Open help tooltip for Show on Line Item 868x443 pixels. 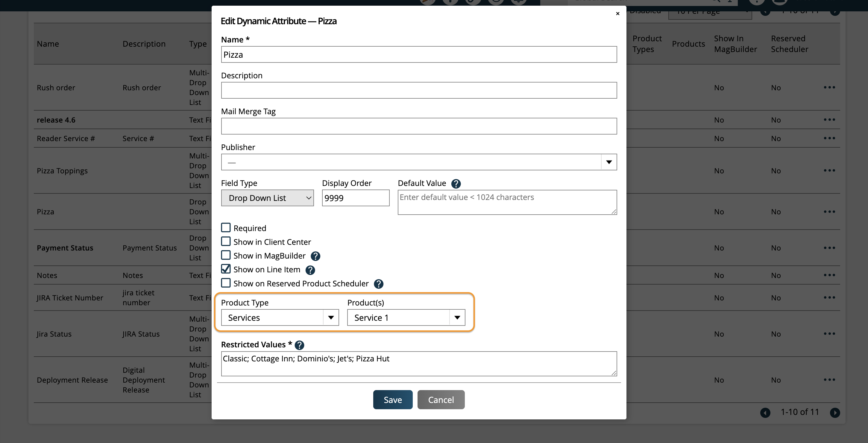310,270
